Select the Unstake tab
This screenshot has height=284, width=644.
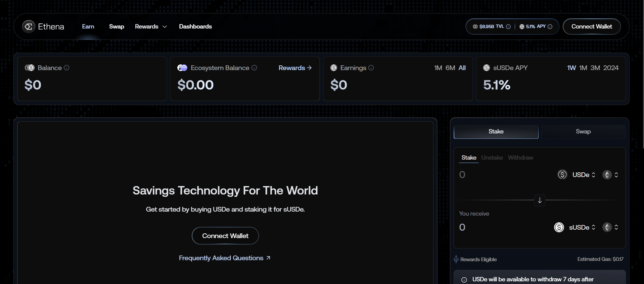[x=492, y=158]
